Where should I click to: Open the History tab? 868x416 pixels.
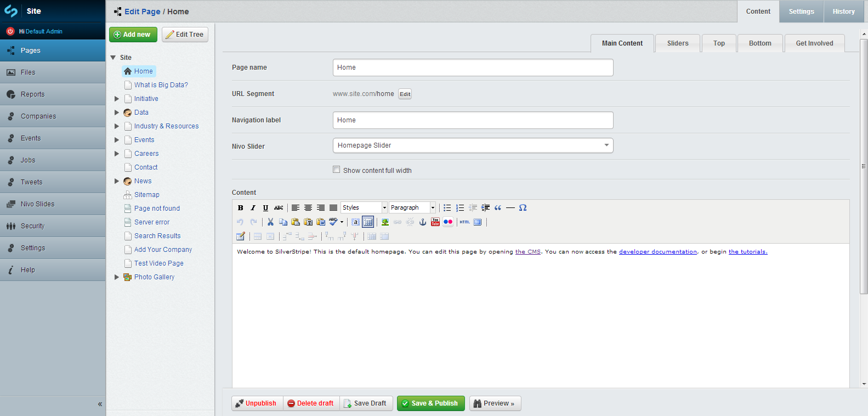point(843,12)
